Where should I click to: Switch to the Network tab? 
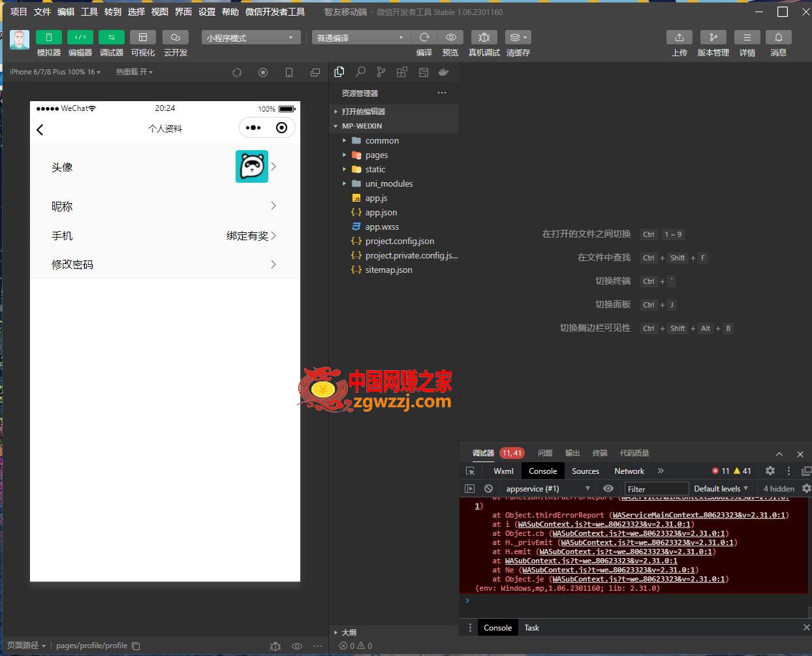pos(629,471)
